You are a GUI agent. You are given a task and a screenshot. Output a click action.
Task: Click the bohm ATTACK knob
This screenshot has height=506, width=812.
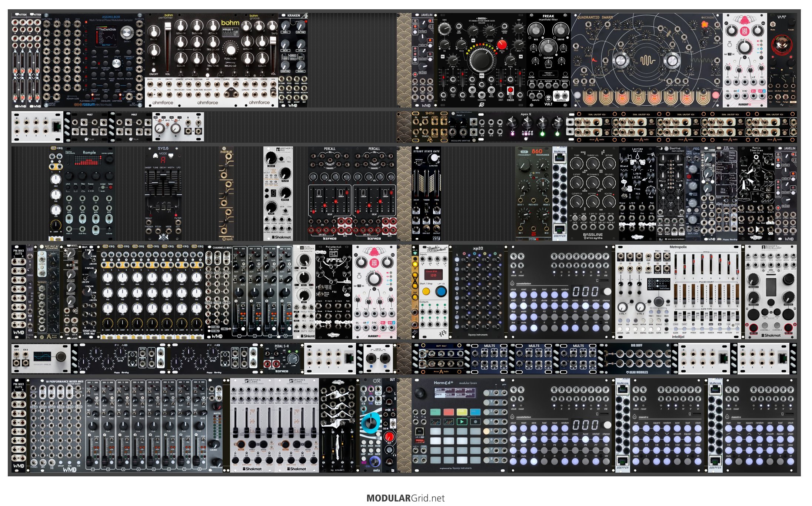213,26
